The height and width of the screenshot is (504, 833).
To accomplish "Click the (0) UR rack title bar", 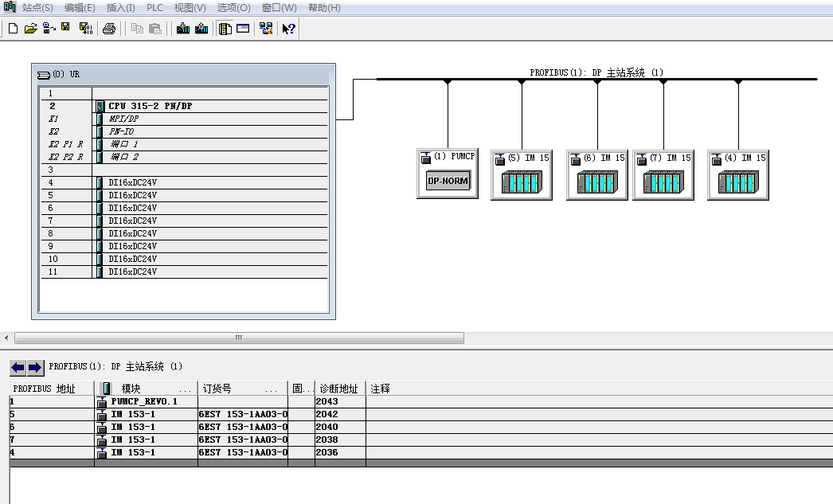I will click(183, 75).
